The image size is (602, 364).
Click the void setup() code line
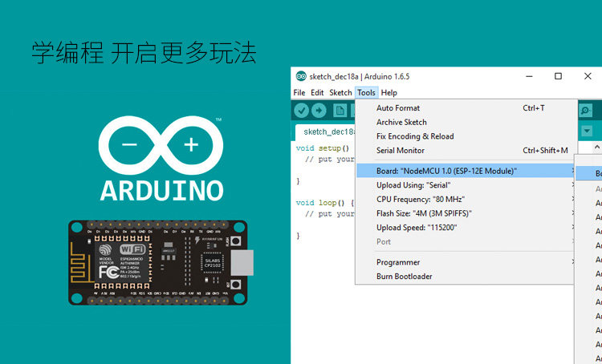click(x=323, y=148)
